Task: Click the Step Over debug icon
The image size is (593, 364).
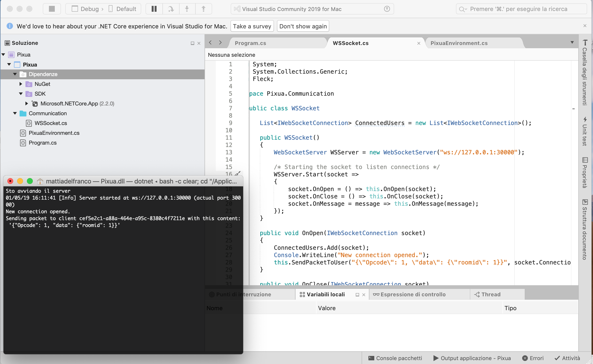Action: click(x=171, y=9)
